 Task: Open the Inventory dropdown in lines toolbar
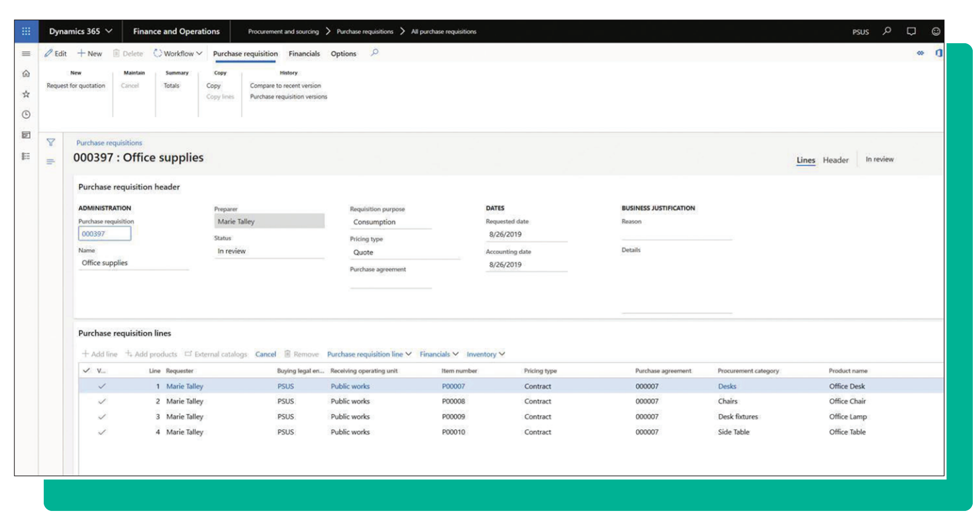(x=485, y=354)
